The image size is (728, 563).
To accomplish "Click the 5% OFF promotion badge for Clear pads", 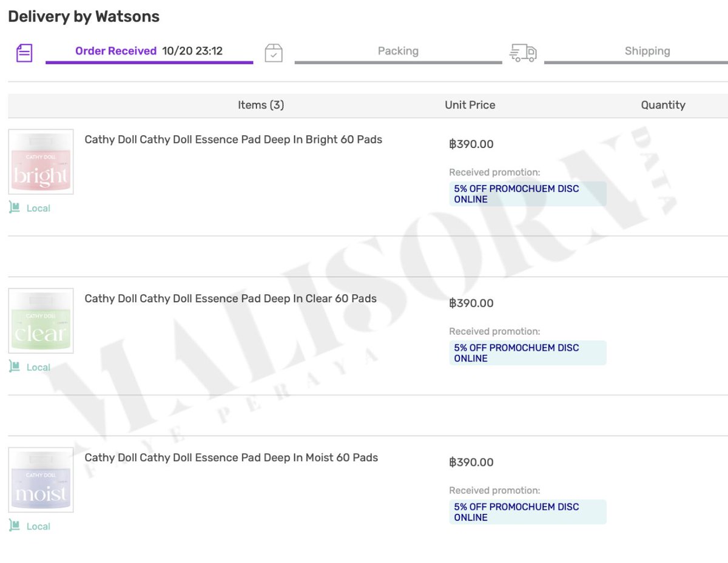I will 528,352.
